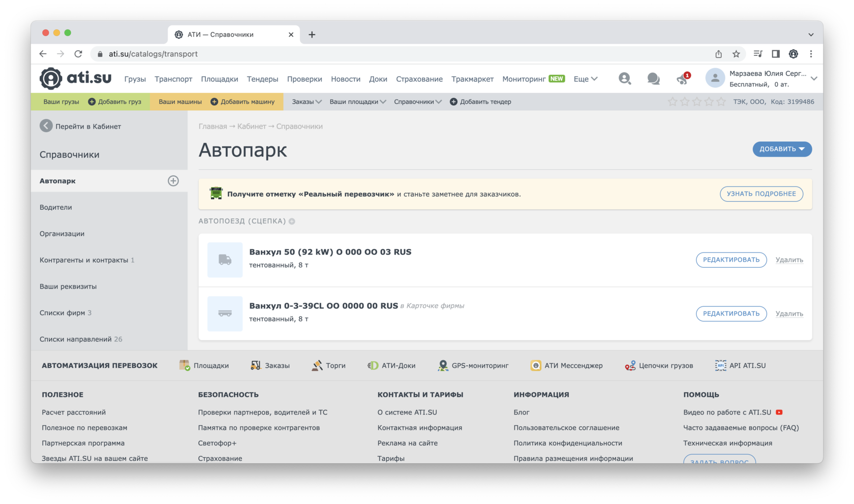Expand Справочники dropdown in toolbar
This screenshot has width=854, height=504.
418,102
